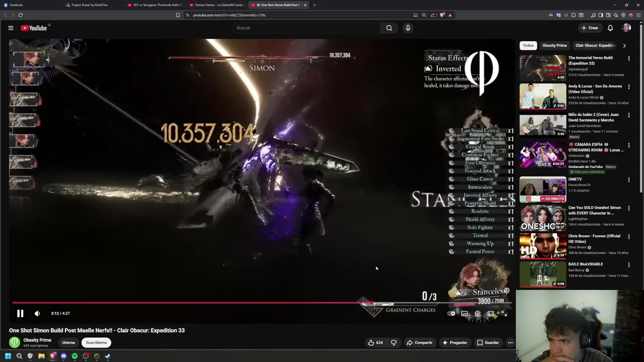The width and height of the screenshot is (644, 362).
Task: Show more filter chips with the arrow
Action: [624, 45]
